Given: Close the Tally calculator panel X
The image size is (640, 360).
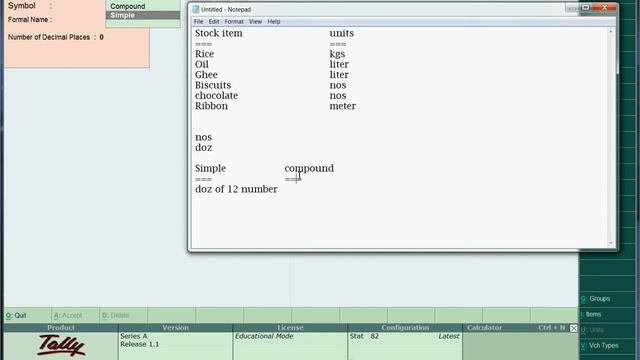Looking at the screenshot, I should (573, 328).
